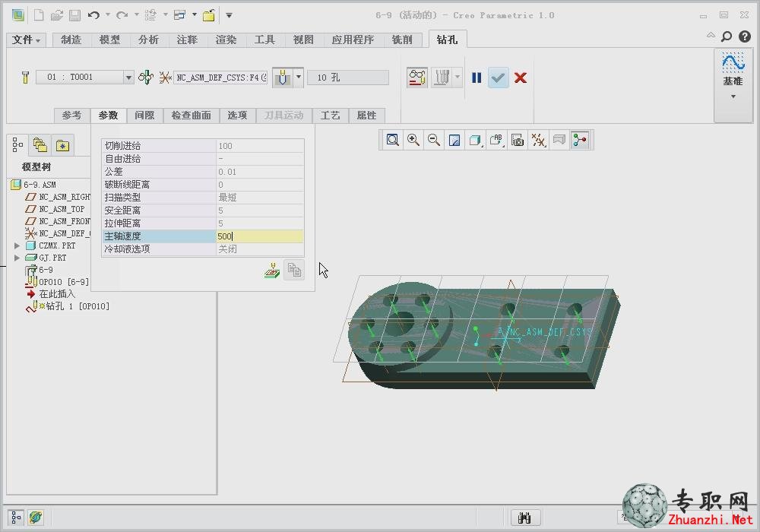Expand the CZMX.PRT tree node

(17, 245)
